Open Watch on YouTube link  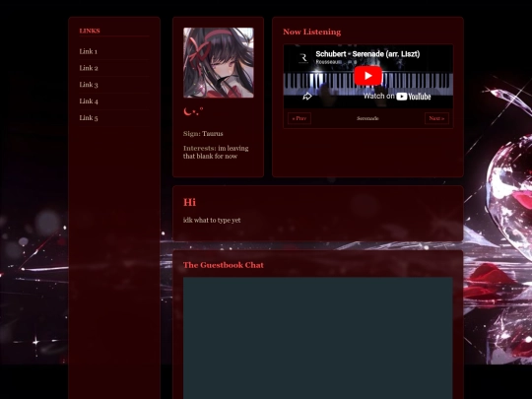click(x=397, y=97)
